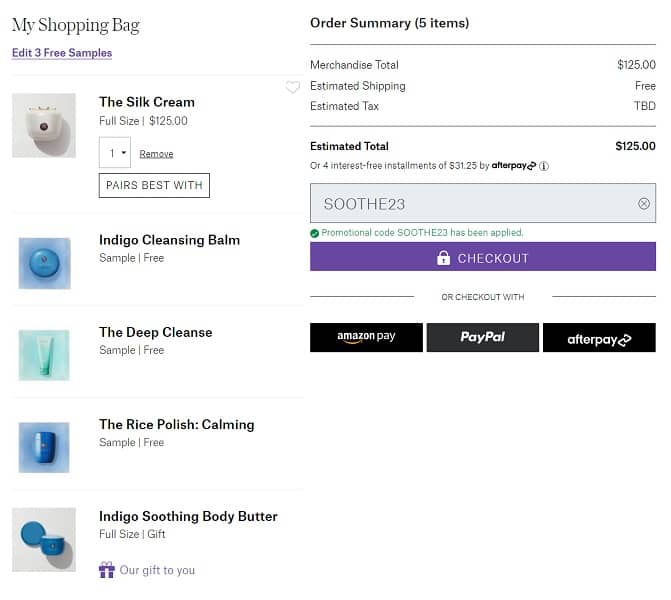This screenshot has width=671, height=600.
Task: View The Rice Polish: Calming thumbnail
Action: click(x=44, y=447)
